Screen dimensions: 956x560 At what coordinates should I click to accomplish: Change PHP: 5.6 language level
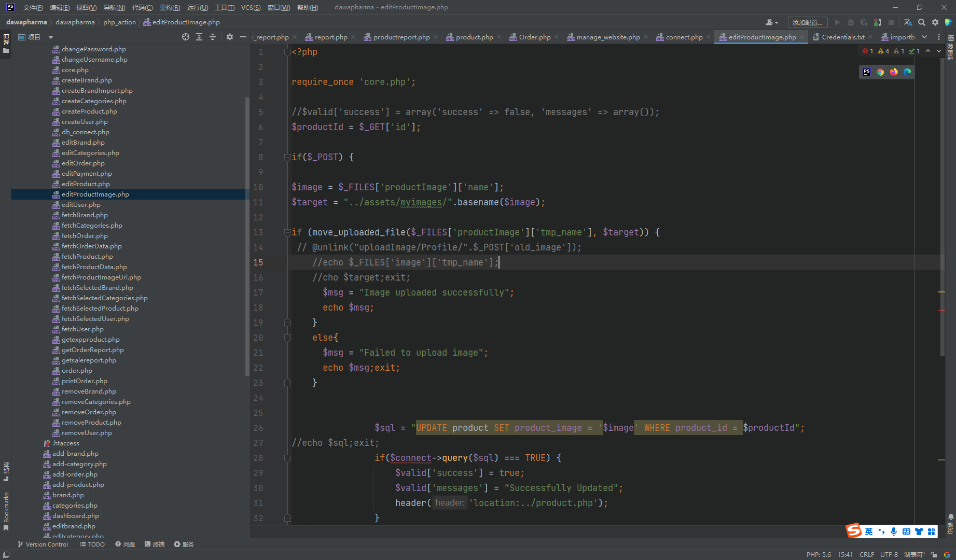(x=818, y=554)
